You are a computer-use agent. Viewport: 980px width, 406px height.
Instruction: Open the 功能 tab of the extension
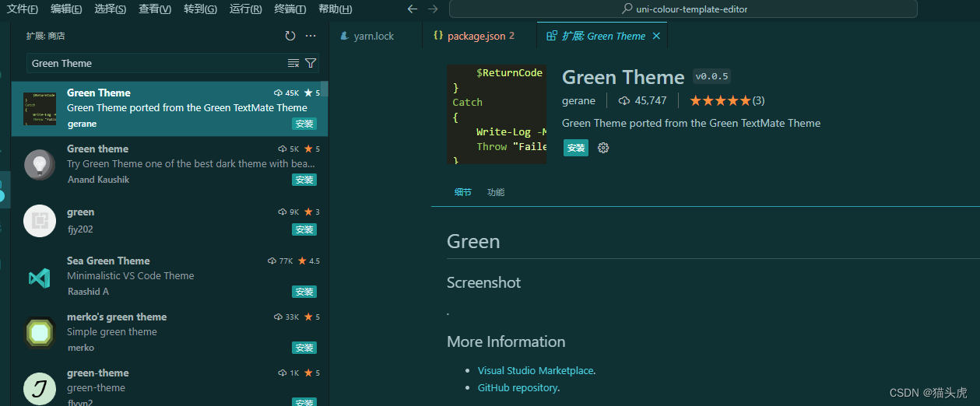[496, 192]
